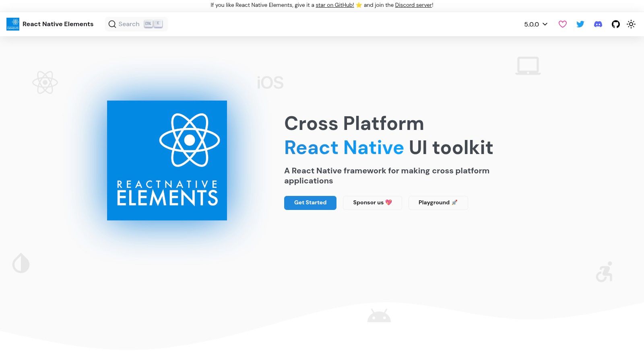Open the 'Discord server' link
644x362 pixels.
(413, 5)
